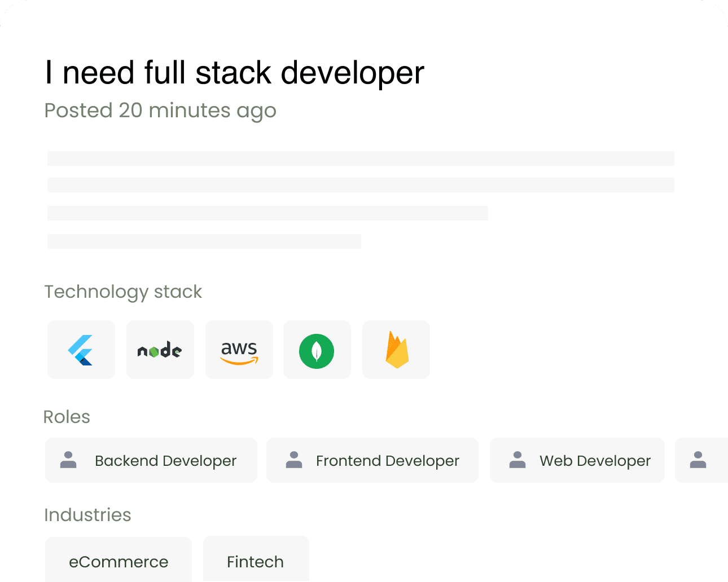Click the Industries section label
The height and width of the screenshot is (582, 728).
(87, 515)
